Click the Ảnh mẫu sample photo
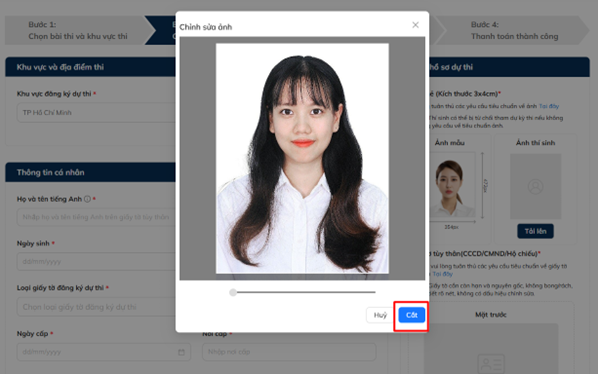This screenshot has height=374, width=598. (451, 185)
